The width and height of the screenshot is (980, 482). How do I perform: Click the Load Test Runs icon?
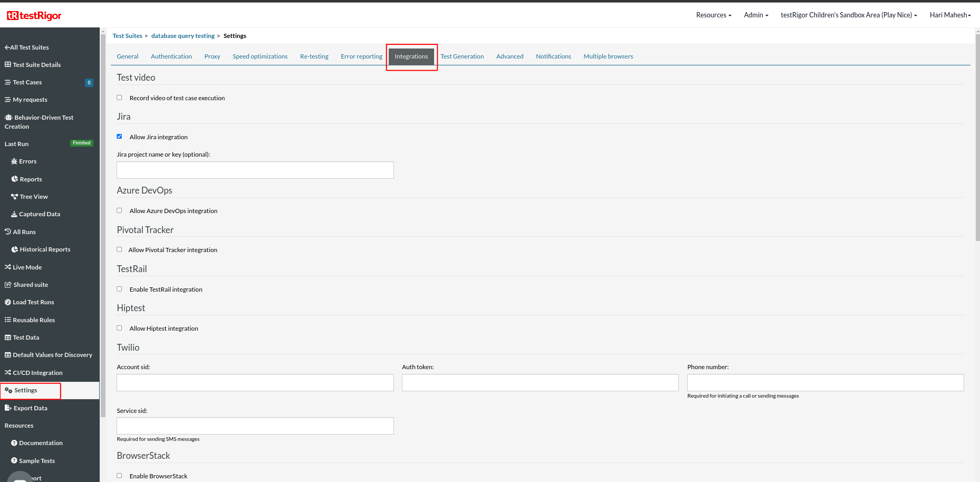[x=8, y=302]
